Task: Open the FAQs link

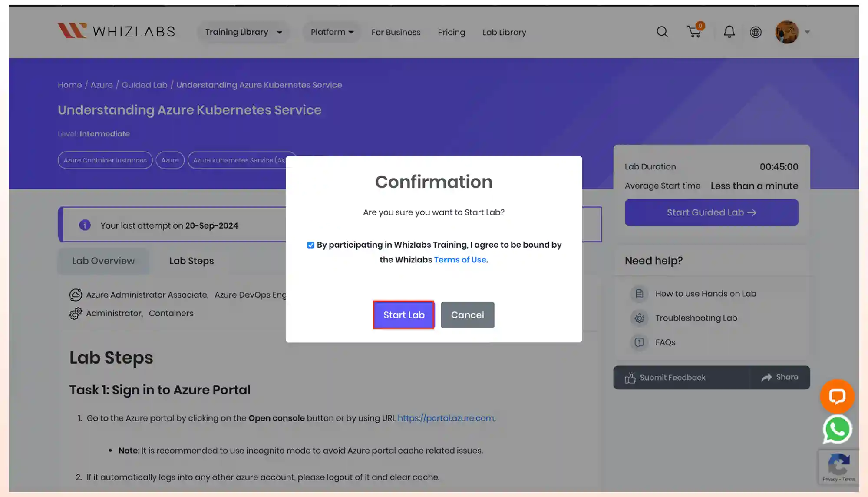Action: pyautogui.click(x=665, y=342)
